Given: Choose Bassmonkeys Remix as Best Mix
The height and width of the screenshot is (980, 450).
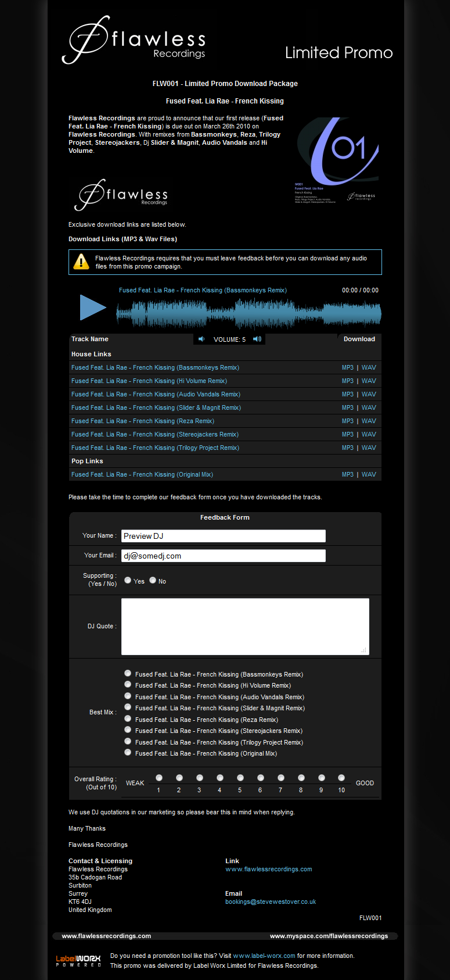Looking at the screenshot, I should tap(128, 673).
